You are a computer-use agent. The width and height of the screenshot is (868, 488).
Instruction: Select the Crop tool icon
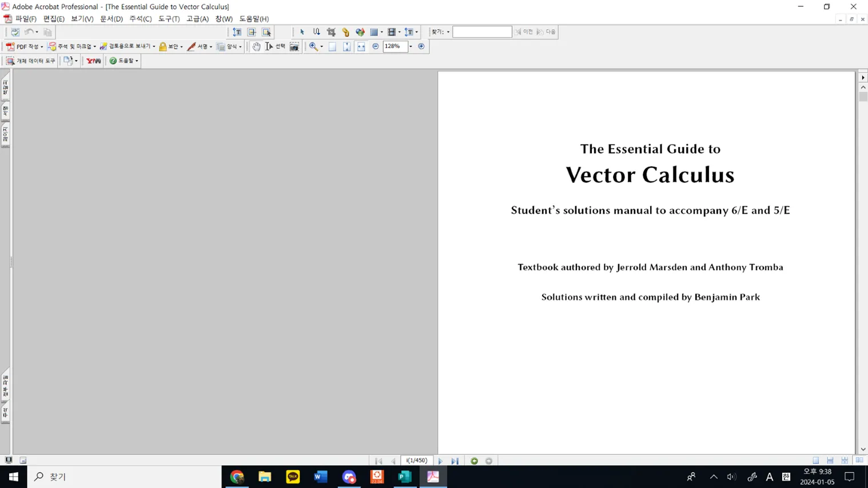pos(331,33)
